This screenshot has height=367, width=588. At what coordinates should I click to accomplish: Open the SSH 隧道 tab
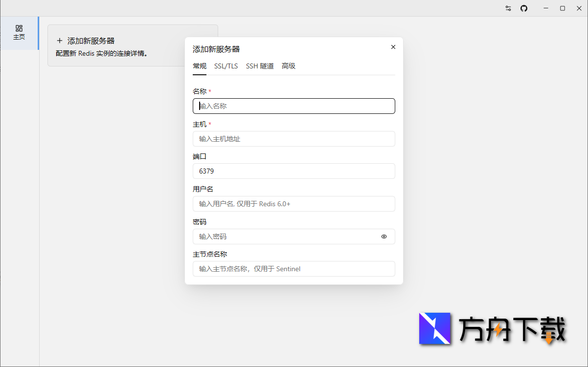[x=260, y=66]
